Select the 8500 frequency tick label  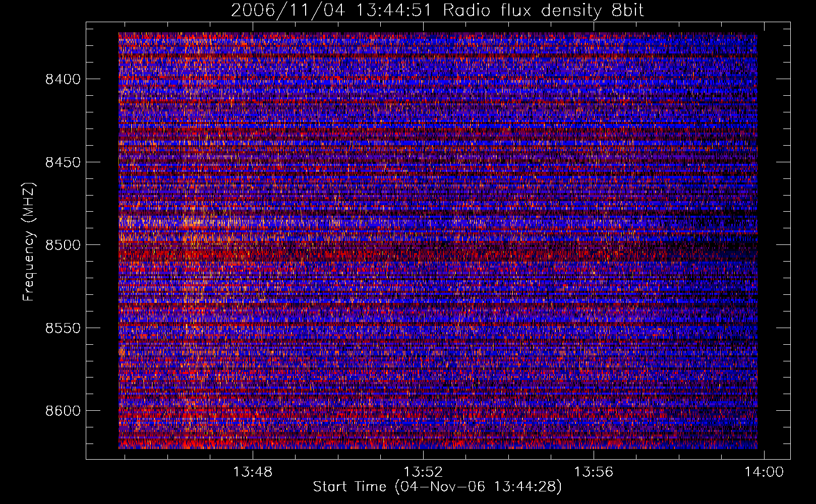63,245
